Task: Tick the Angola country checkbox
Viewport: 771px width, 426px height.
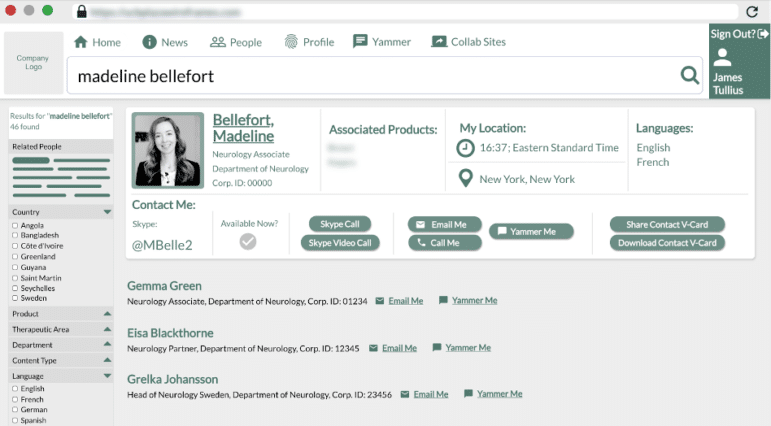Action: [15, 225]
